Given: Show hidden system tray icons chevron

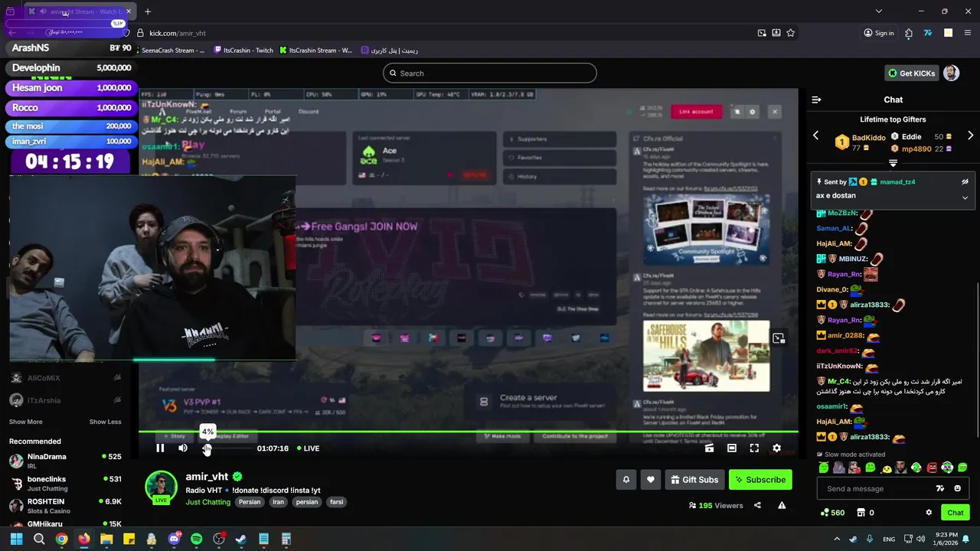Looking at the screenshot, I should [x=836, y=539].
